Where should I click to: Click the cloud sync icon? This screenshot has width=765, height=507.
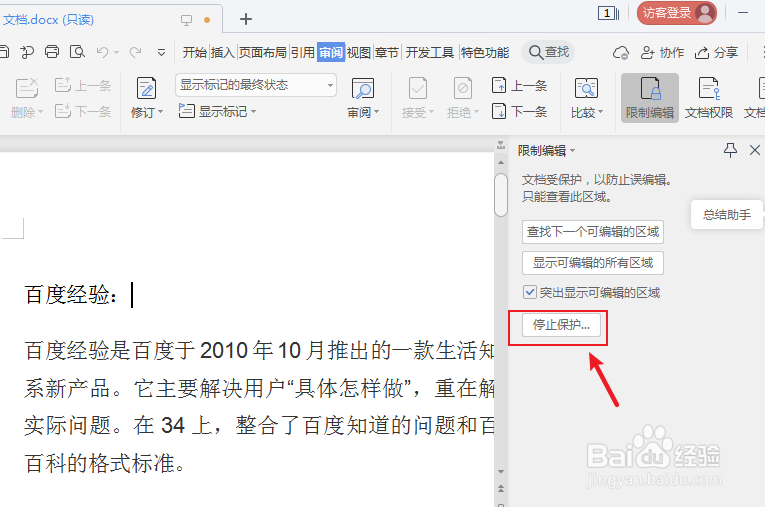tap(621, 52)
